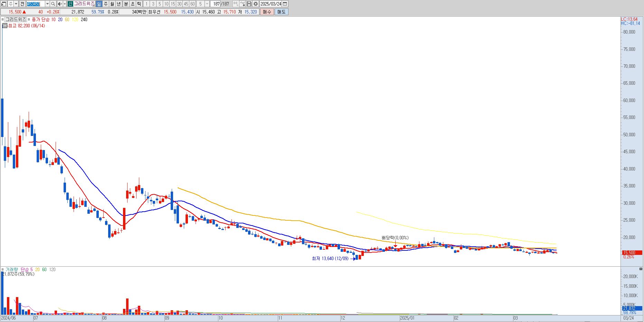Screen dimensions: 644x322
Task: Click the grayed candlestick compare icon
Action: [236, 4]
